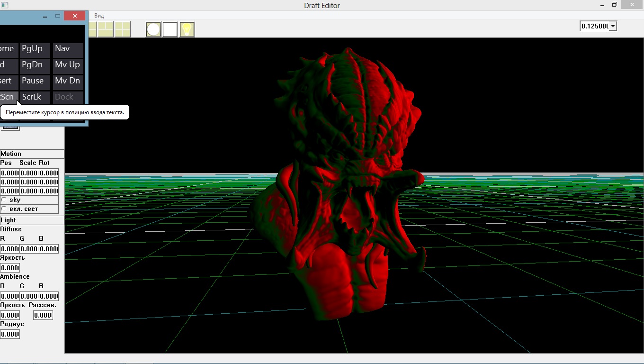
Task: Select the white circle sphere icon
Action: (x=153, y=29)
